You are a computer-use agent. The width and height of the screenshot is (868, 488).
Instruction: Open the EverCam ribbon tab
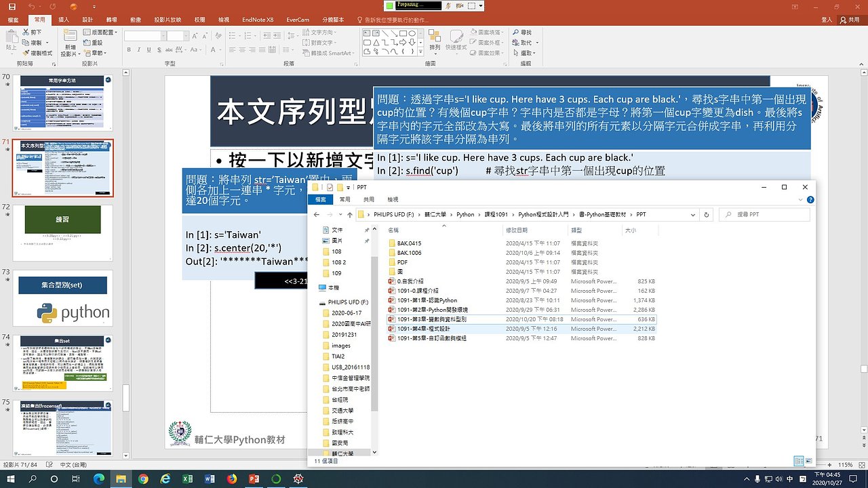click(298, 20)
